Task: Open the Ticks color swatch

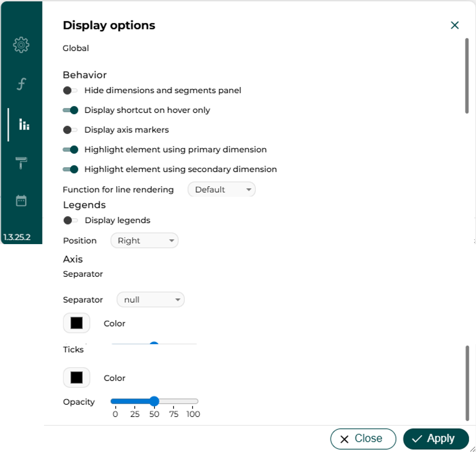Action: coord(77,378)
